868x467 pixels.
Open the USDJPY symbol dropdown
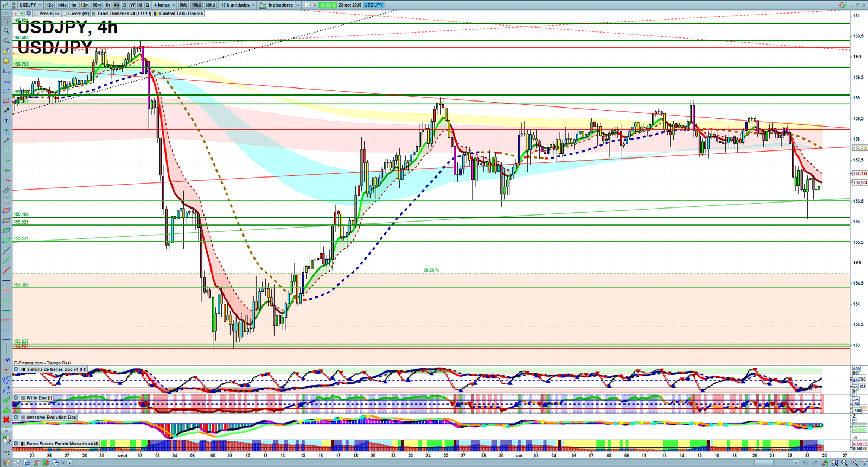click(30, 5)
